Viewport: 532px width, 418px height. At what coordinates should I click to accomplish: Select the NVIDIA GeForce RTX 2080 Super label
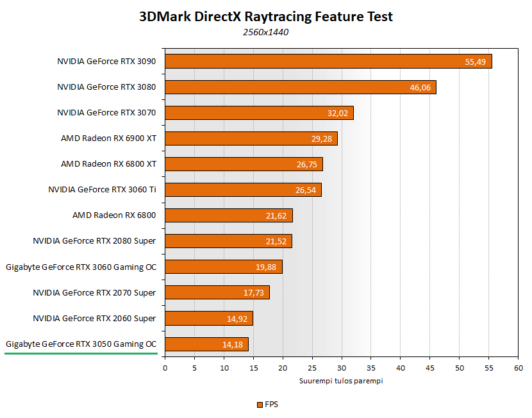(94, 241)
